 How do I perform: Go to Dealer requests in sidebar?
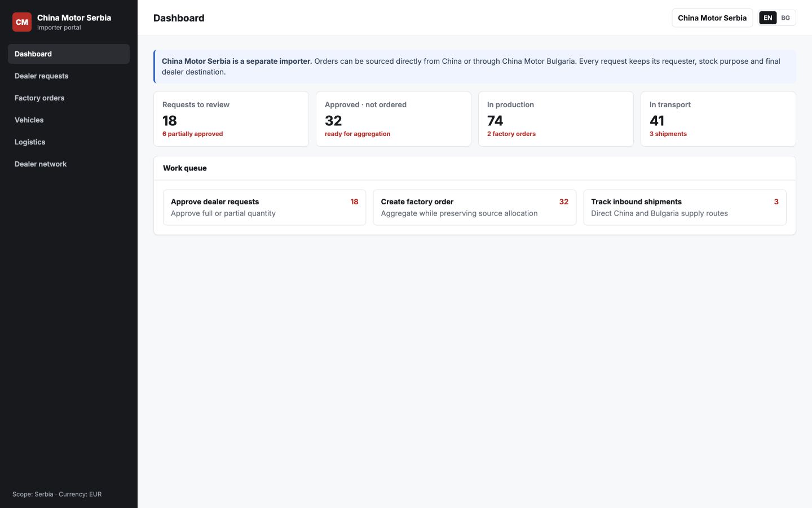coord(69,76)
